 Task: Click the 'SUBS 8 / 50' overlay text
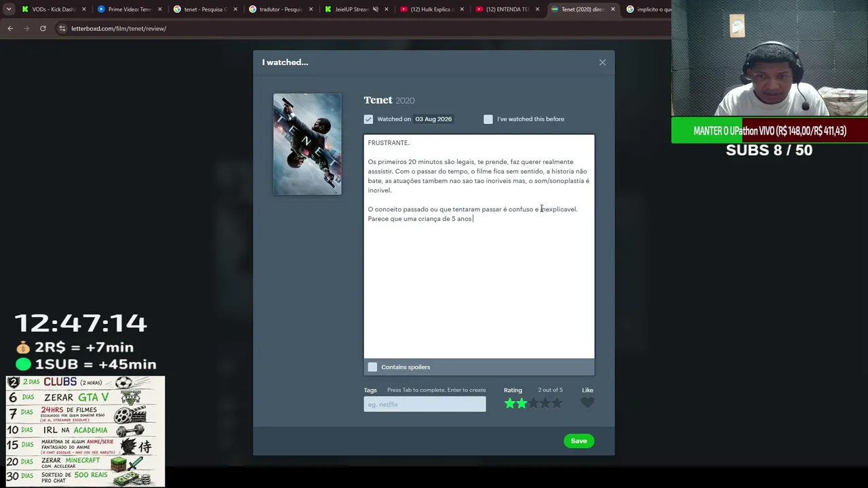click(x=769, y=150)
